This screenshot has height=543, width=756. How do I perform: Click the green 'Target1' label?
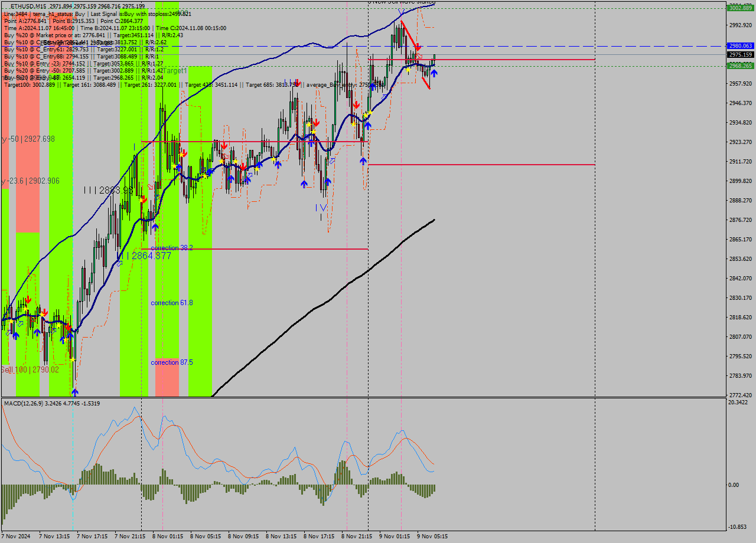click(x=175, y=70)
